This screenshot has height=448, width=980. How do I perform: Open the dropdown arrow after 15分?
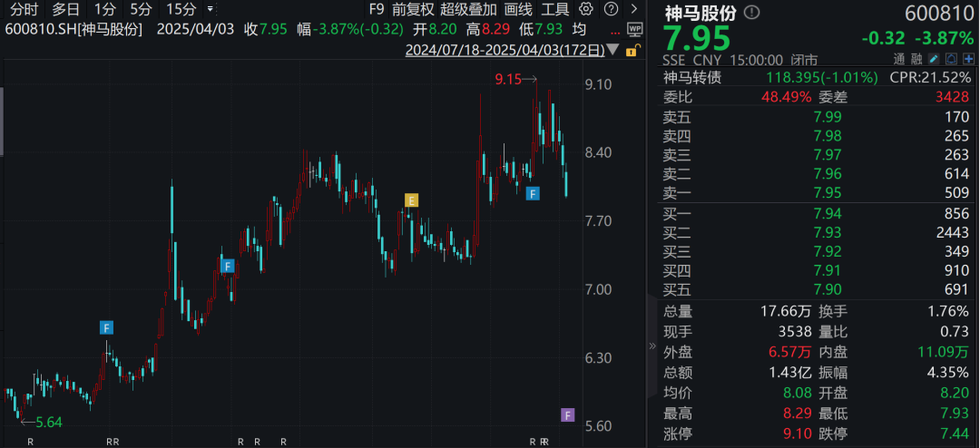click(x=210, y=9)
